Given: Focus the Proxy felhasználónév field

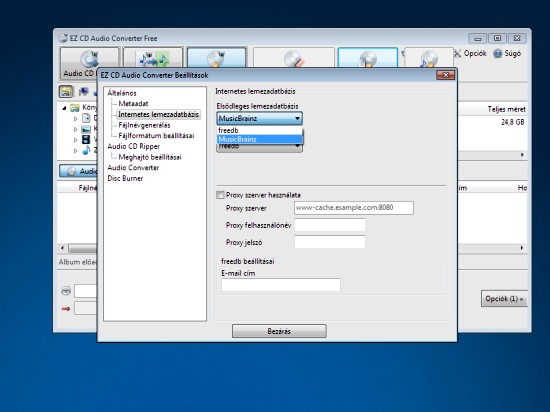Looking at the screenshot, I should click(x=330, y=225).
